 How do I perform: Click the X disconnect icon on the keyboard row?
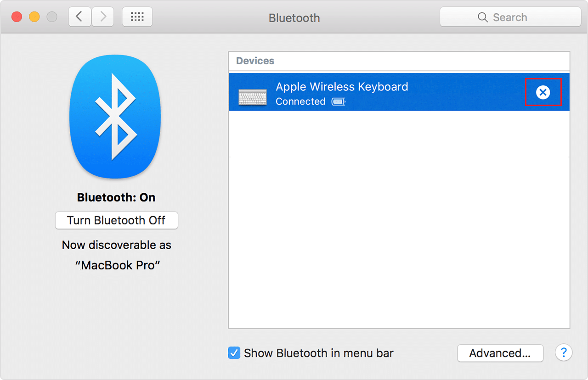tap(543, 92)
